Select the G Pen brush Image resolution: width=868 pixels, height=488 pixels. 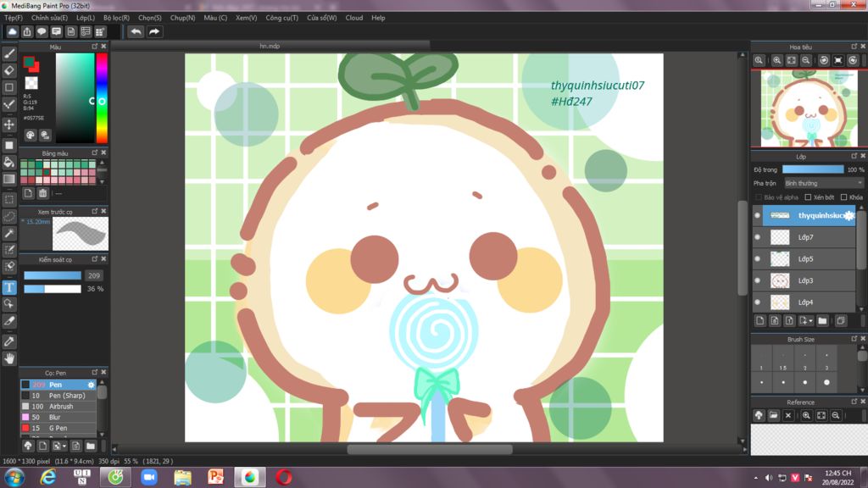click(x=58, y=428)
